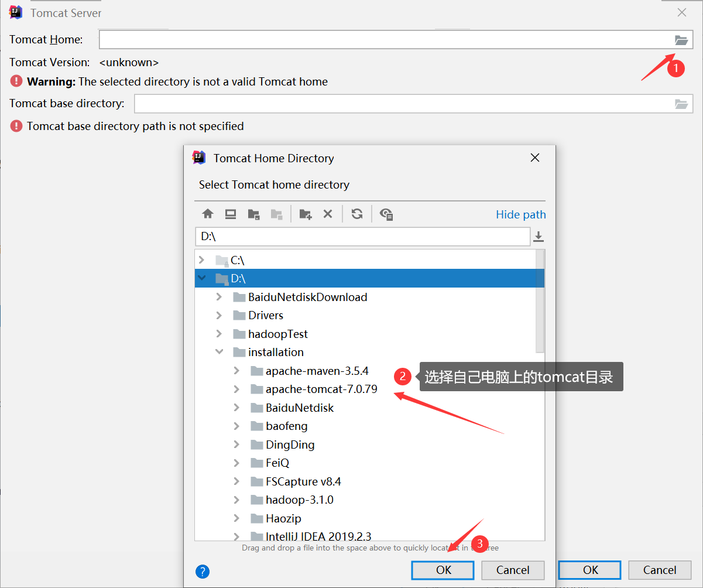703x588 pixels.
Task: Jump to Project directory icon
Action: (x=253, y=214)
